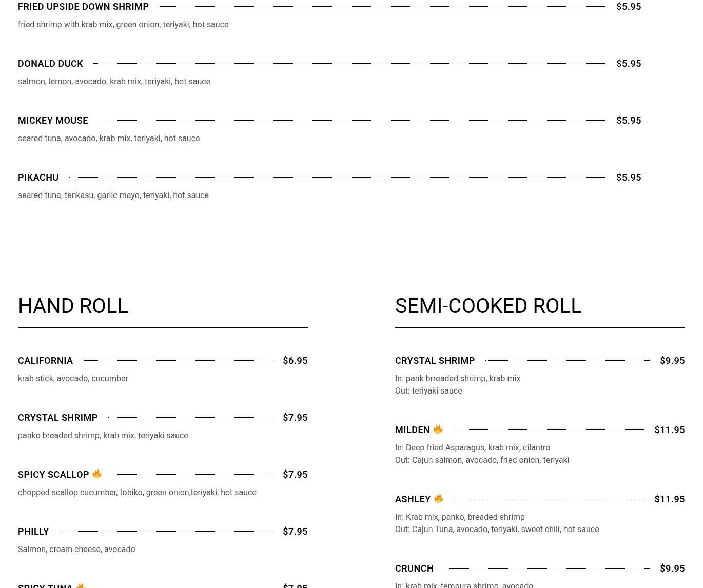Click the Hand Roll section heading

[73, 306]
